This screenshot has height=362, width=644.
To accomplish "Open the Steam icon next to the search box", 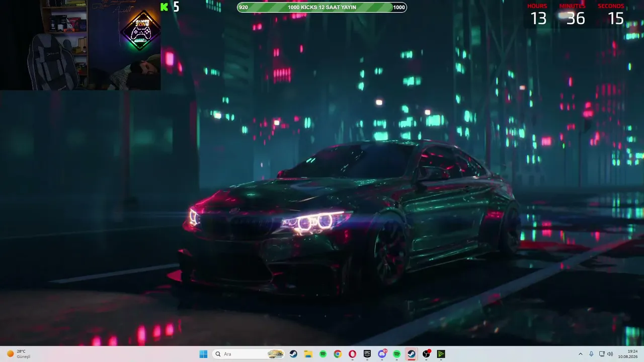I will pyautogui.click(x=293, y=354).
